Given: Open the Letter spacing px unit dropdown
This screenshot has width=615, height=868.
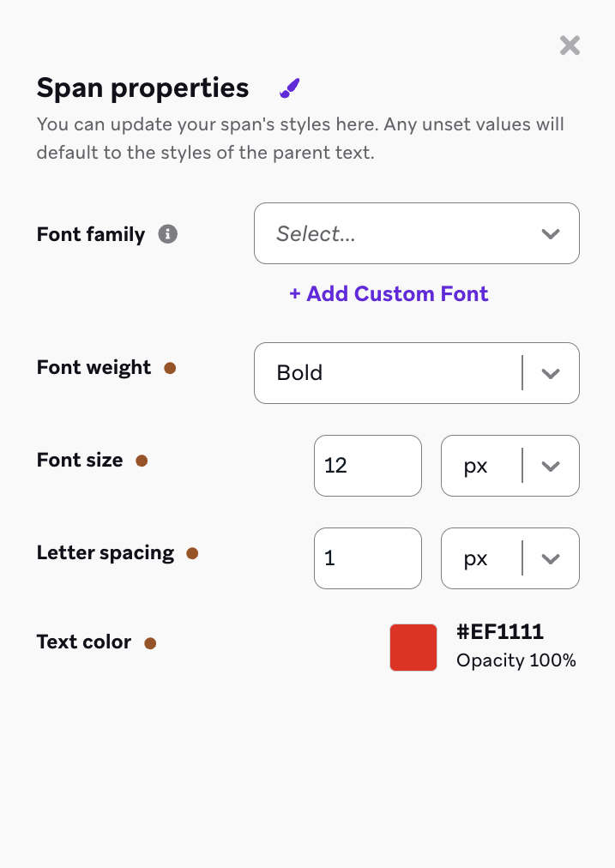Looking at the screenshot, I should [509, 558].
